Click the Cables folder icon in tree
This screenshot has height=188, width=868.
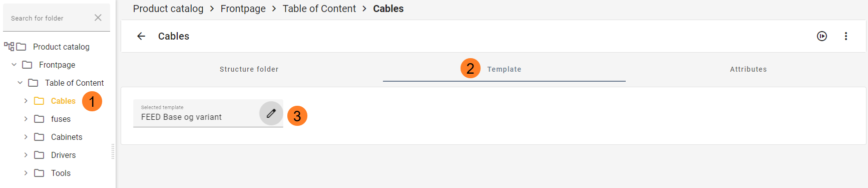[x=39, y=101]
